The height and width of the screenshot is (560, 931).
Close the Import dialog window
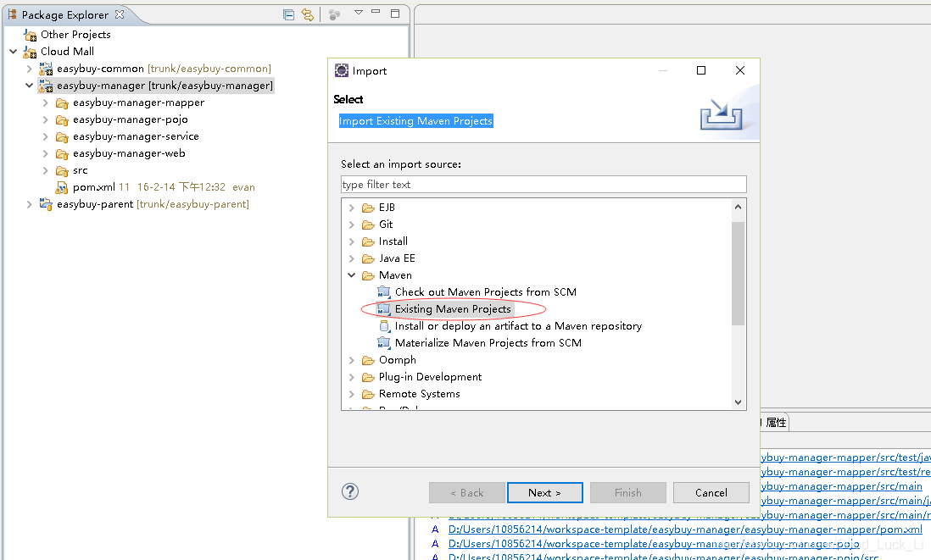pyautogui.click(x=740, y=70)
